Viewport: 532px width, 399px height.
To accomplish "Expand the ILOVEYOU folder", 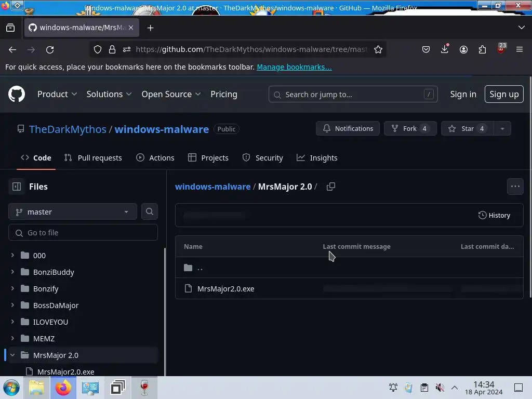I will click(x=12, y=322).
